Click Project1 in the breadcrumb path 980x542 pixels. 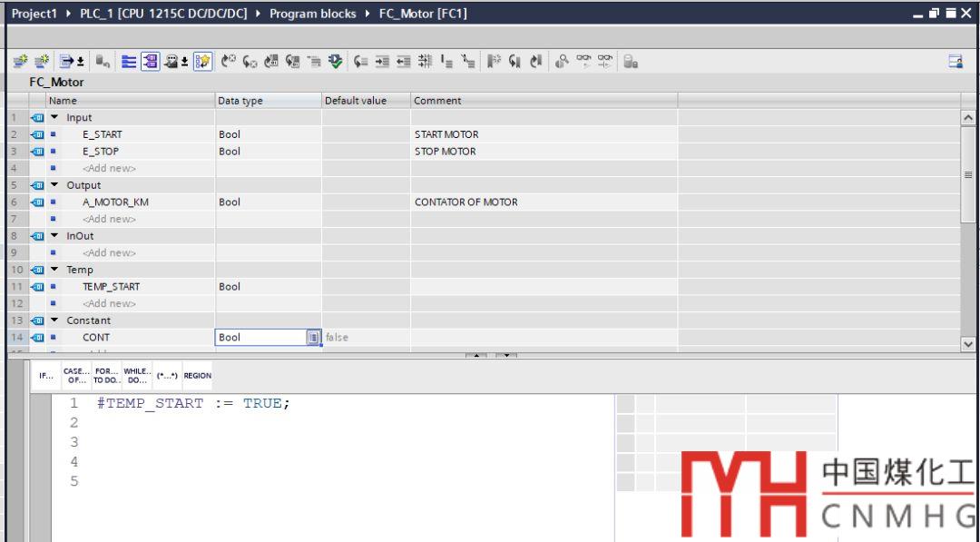(x=34, y=14)
